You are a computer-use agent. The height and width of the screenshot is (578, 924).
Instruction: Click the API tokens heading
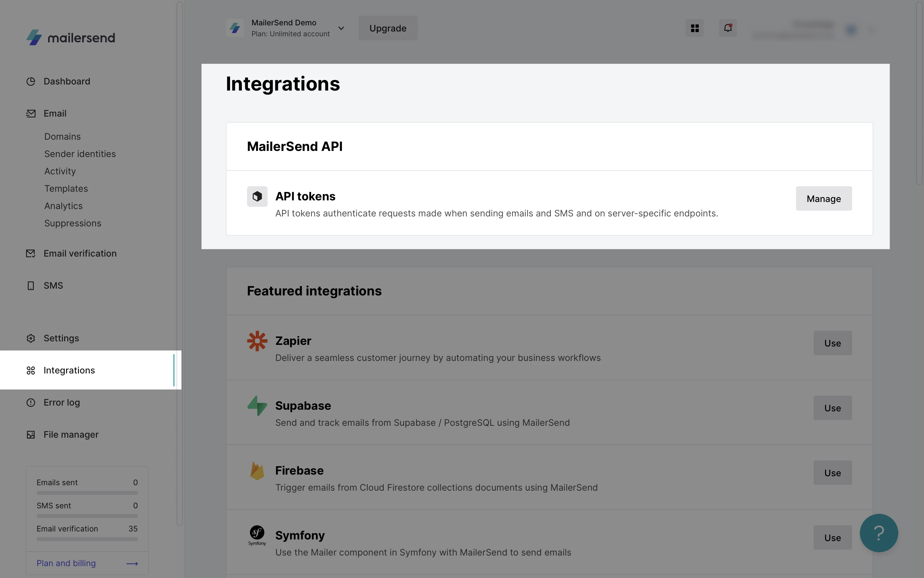click(x=305, y=196)
